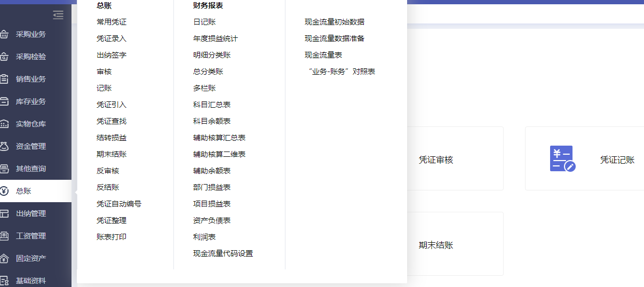Screen dimensions: 644x287
Task: Click the blue 凭证记账 document icon
Action: (563, 158)
